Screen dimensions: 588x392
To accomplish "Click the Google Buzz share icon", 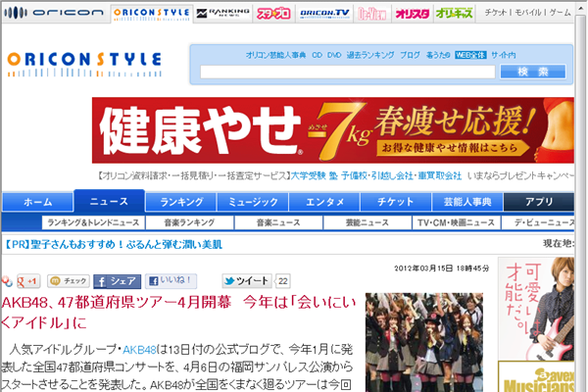I will click(x=7, y=281).
